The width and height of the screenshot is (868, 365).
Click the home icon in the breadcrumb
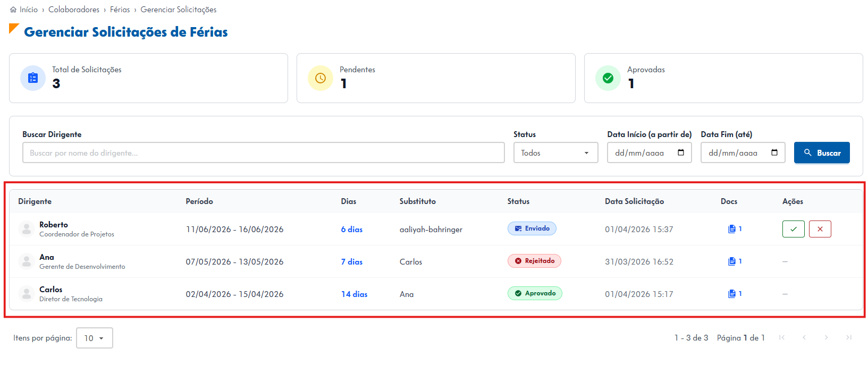pos(13,10)
